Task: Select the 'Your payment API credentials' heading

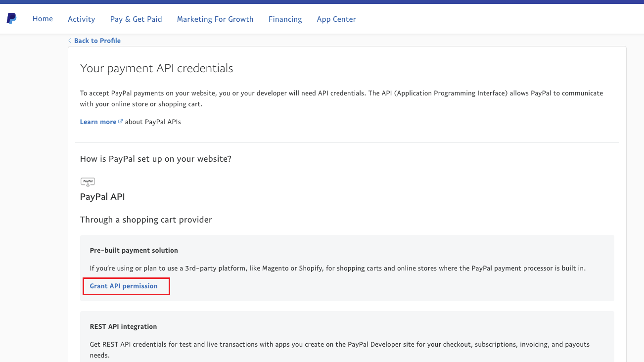Action: coord(156,68)
